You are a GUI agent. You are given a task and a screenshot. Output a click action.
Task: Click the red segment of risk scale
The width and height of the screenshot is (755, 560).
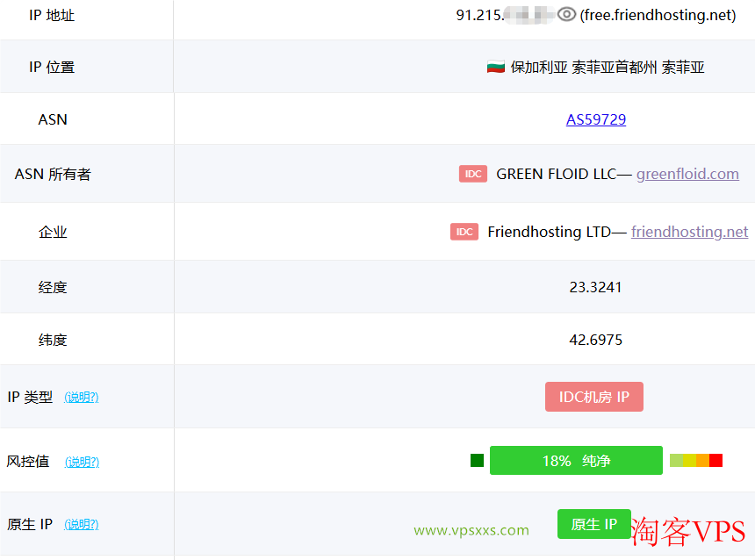[715, 460]
